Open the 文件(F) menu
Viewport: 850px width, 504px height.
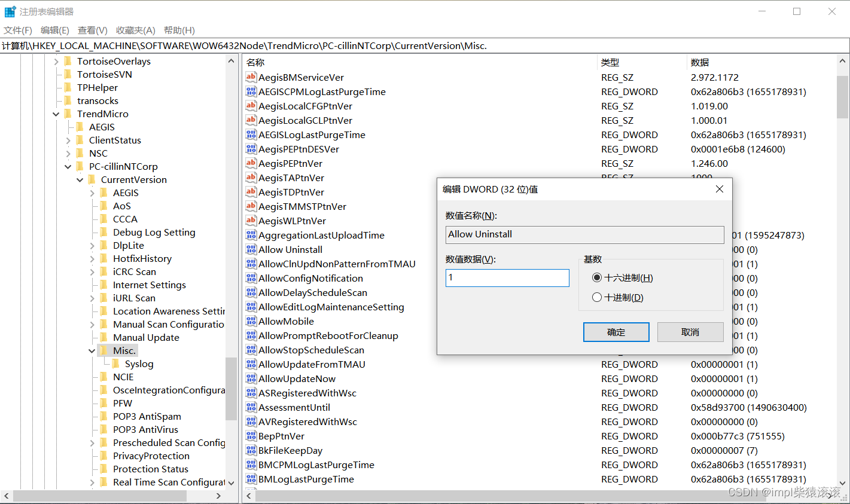tap(18, 30)
